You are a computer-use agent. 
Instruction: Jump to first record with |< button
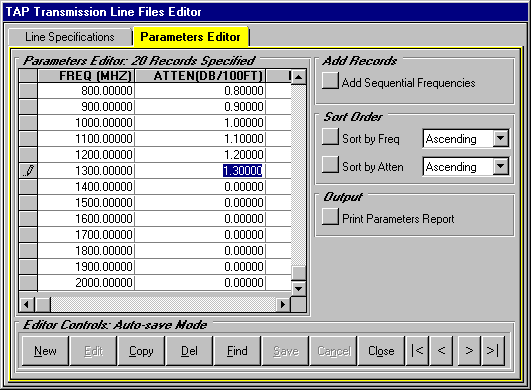coord(417,350)
